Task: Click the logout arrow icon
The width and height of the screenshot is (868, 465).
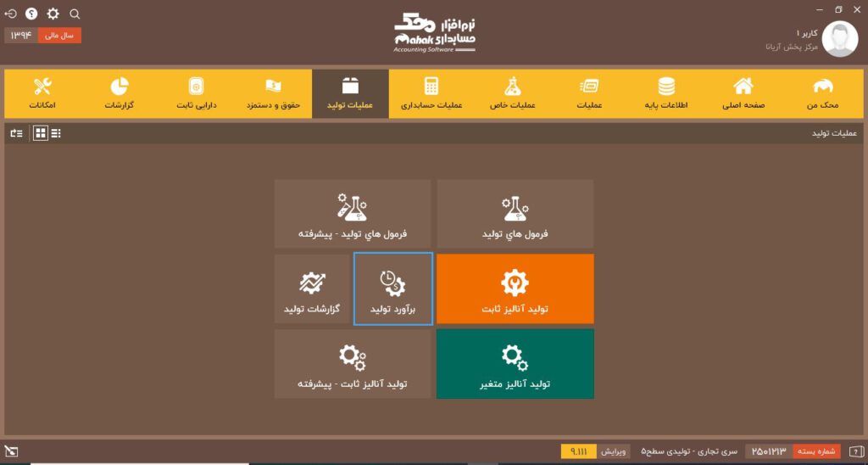Action: pos(11,14)
